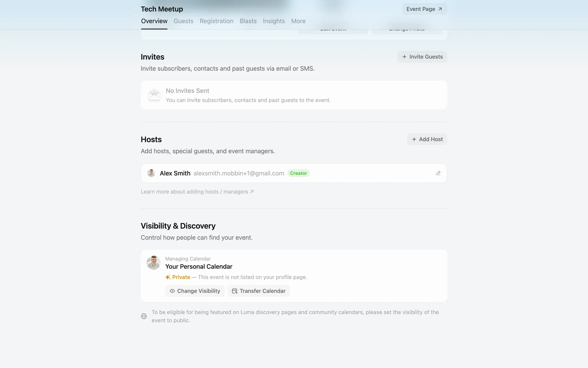Screen dimensions: 588x368
Task: Click the Managing Calendar profile picture
Action: point(153,263)
